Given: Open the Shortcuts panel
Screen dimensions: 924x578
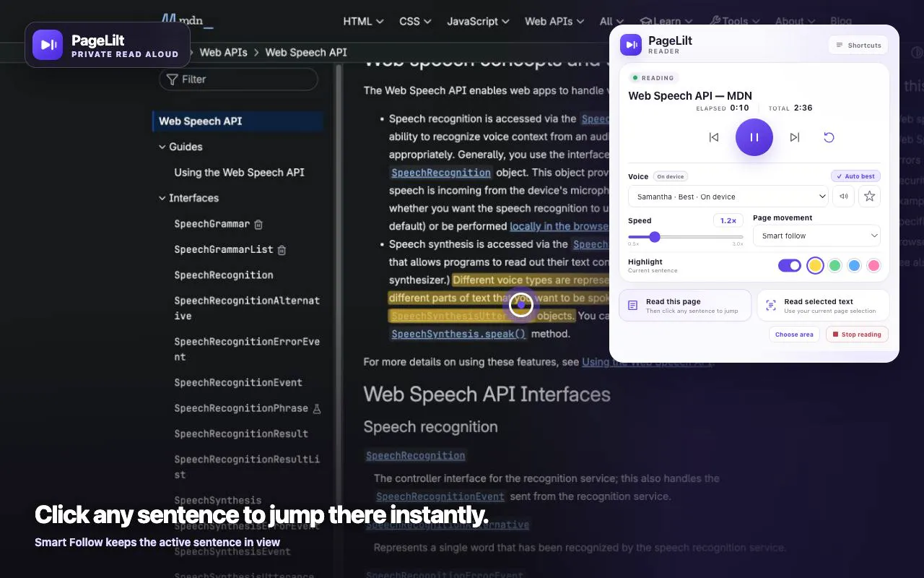Looking at the screenshot, I should point(858,46).
